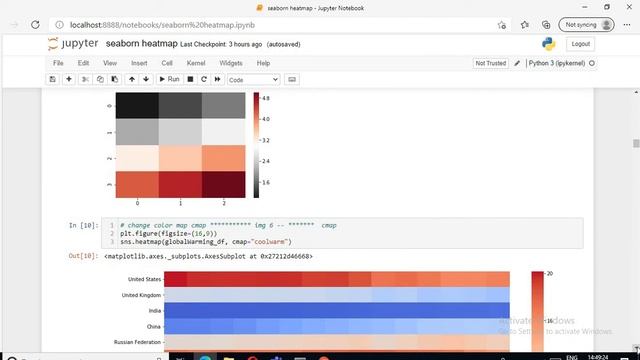640x360 pixels.
Task: Insert a new cell below
Action: tap(69, 79)
